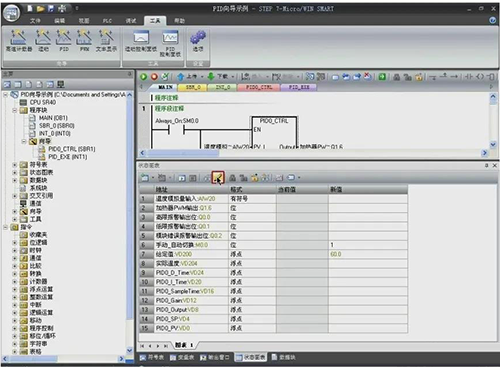Open the PID control panel tool
Image resolution: width=500 pixels, height=367 pixels.
pos(170,43)
